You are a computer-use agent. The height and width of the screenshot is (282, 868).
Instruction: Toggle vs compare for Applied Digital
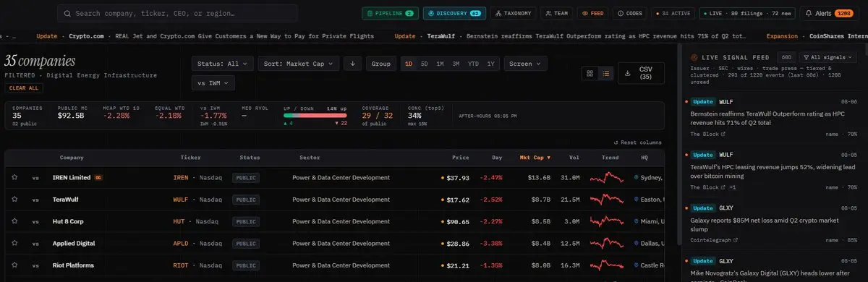click(35, 244)
